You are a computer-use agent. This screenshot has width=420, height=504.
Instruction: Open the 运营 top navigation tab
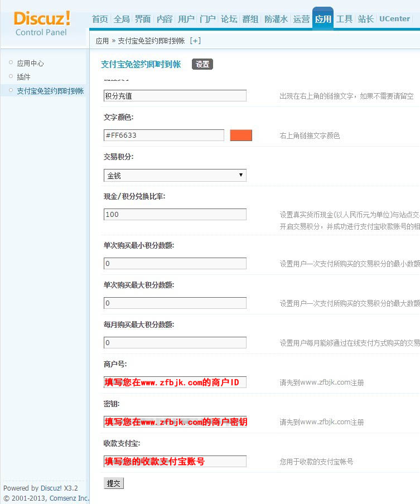pos(301,19)
